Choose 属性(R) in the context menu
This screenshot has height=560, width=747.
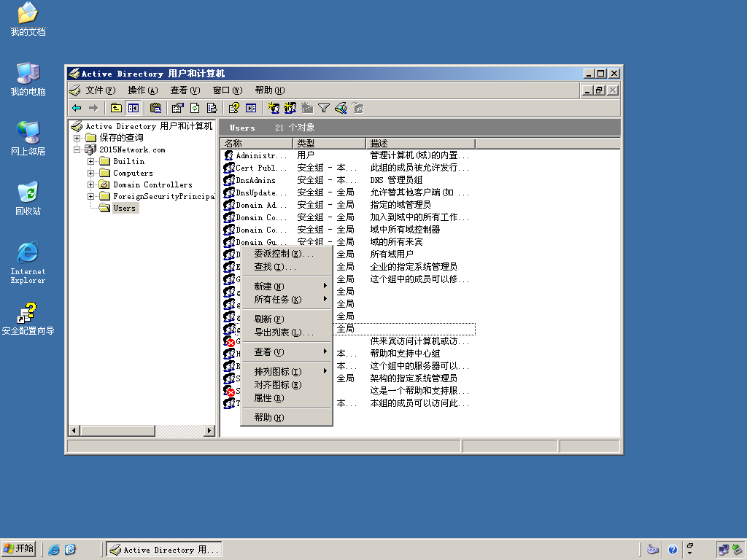click(x=286, y=398)
